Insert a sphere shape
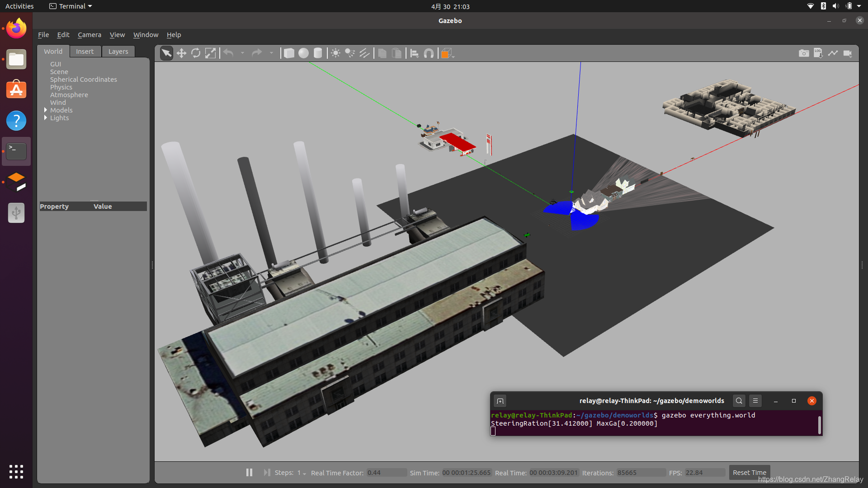Screen dimensions: 868x488 (303, 53)
